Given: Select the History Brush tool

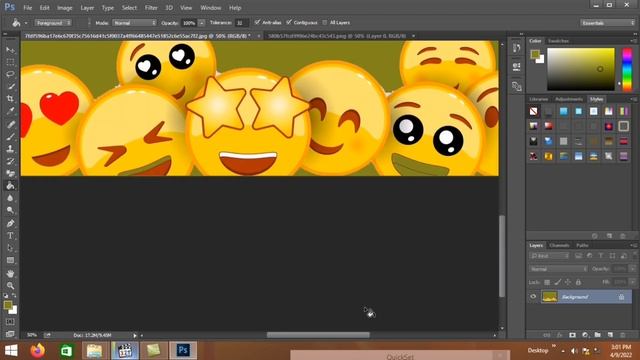Looking at the screenshot, I should point(10,161).
